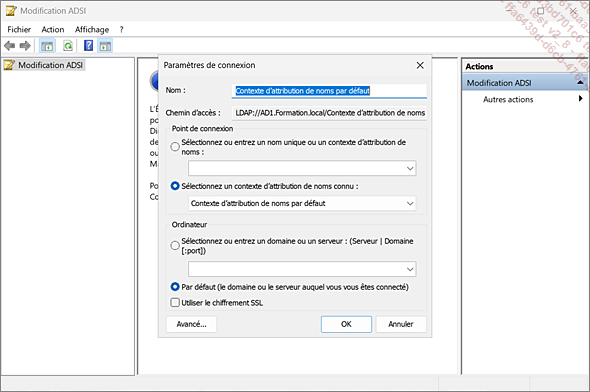Open Help via the question-mark toolbar icon
This screenshot has width=590, height=392.
click(88, 46)
